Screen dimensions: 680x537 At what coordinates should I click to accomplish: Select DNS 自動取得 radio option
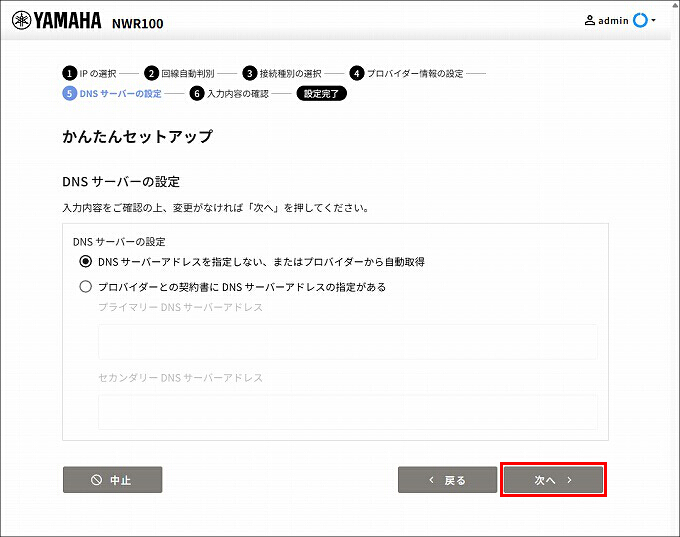[x=85, y=261]
